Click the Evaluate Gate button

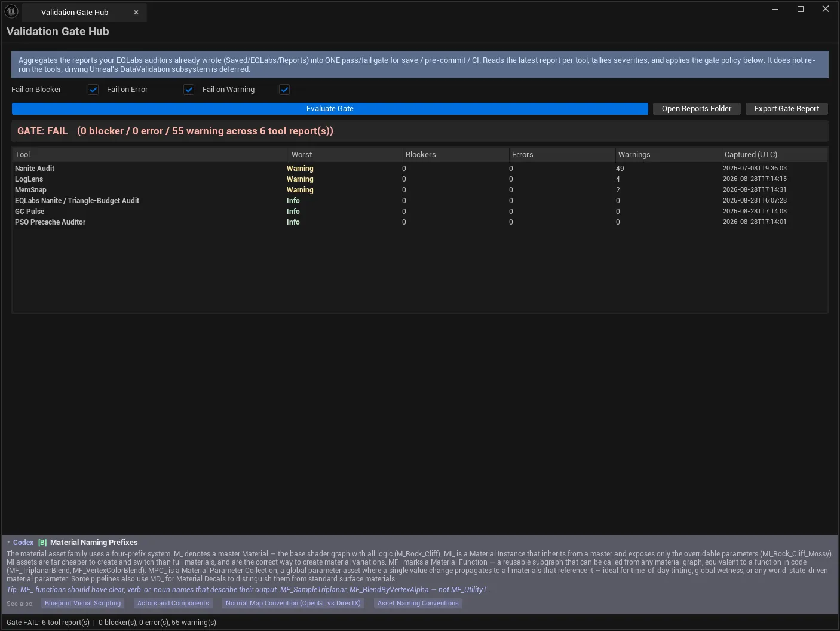[x=330, y=109]
